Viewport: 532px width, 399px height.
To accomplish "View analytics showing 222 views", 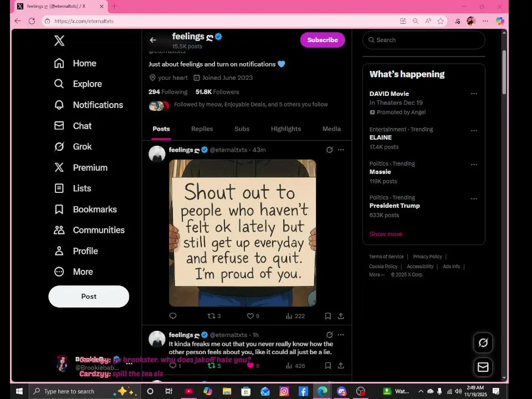I will point(295,316).
